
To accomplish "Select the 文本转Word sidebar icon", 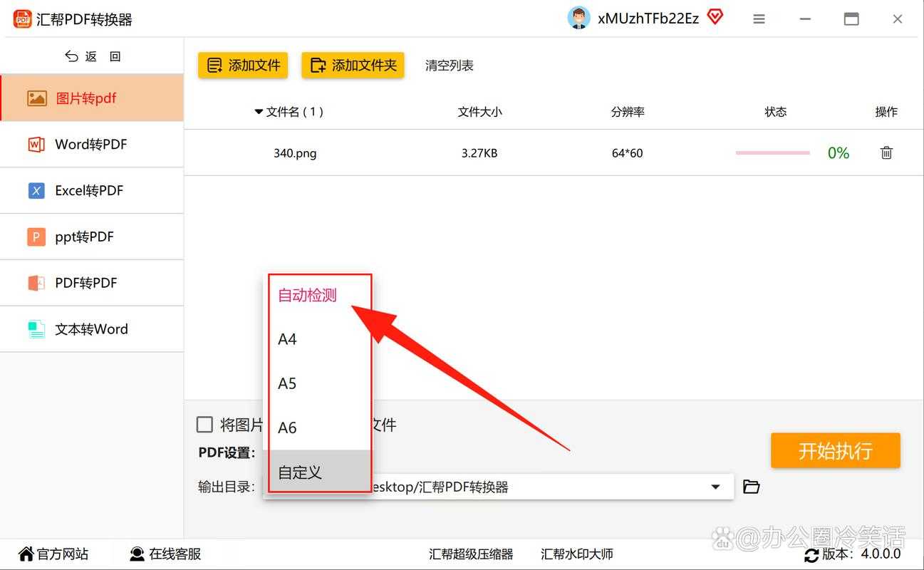I will click(36, 328).
